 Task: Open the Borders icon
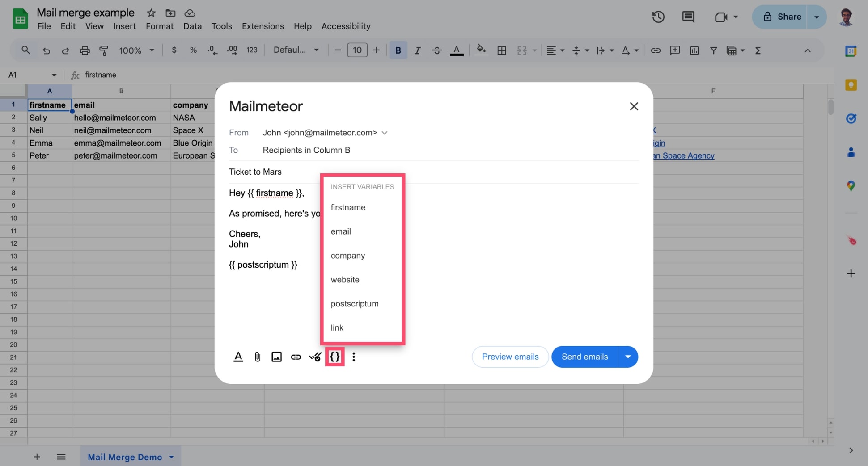(x=502, y=50)
